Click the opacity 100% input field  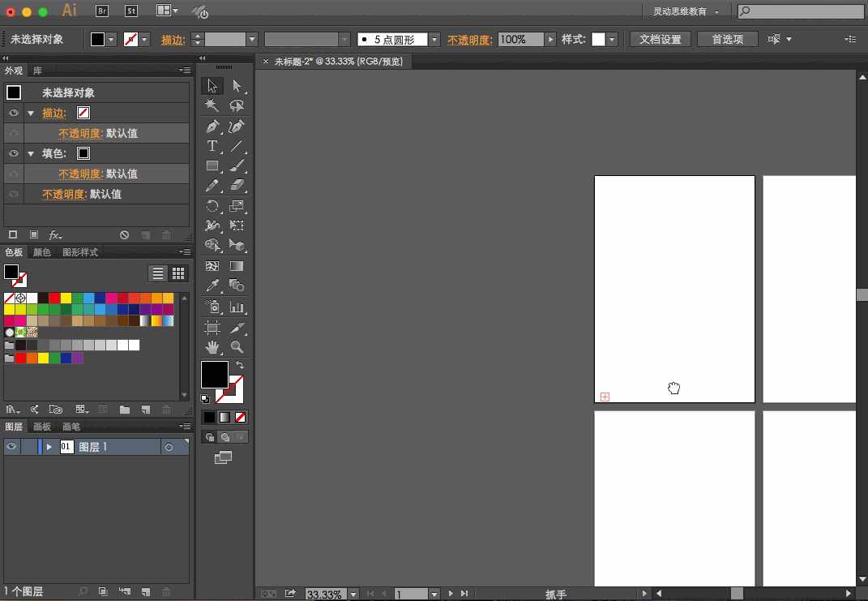pyautogui.click(x=521, y=39)
